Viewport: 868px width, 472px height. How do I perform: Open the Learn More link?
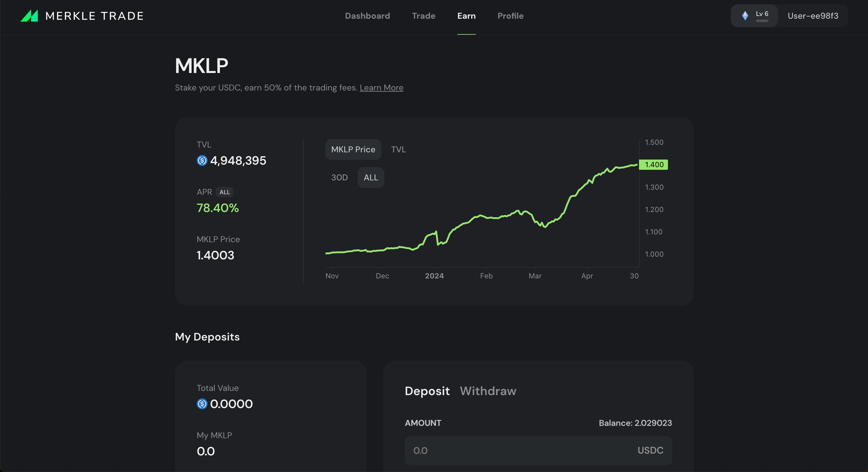(x=381, y=87)
